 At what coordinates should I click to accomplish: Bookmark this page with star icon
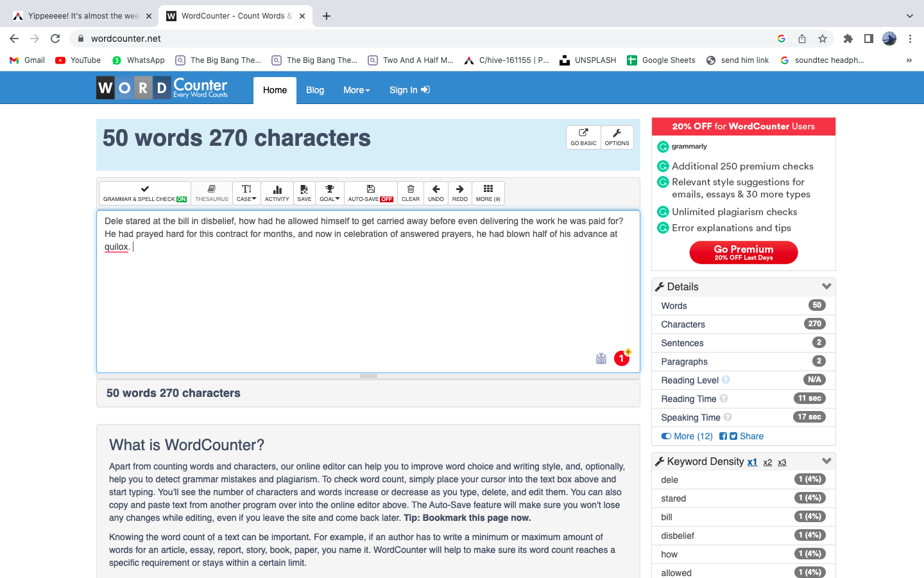[823, 39]
